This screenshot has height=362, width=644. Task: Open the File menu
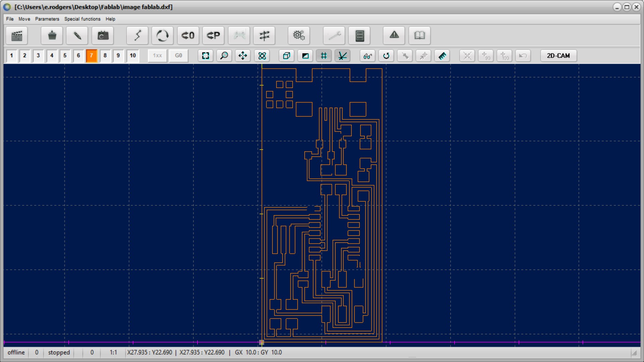[x=10, y=19]
